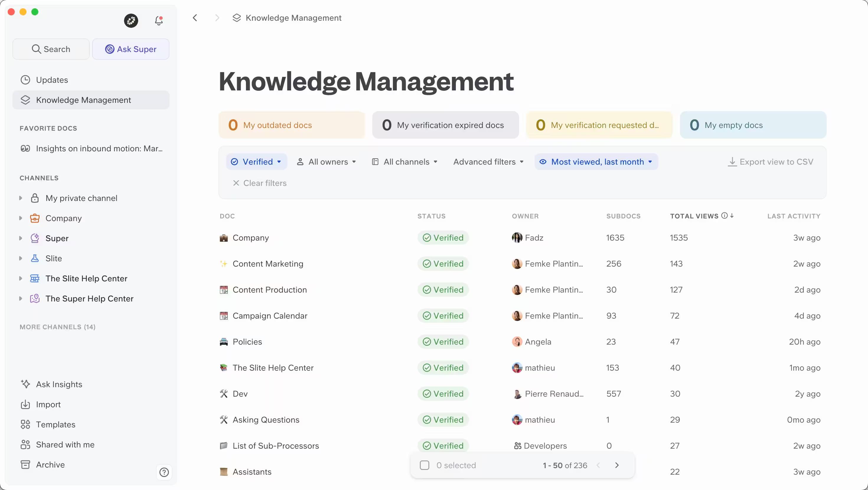The height and width of the screenshot is (490, 868).
Task: Open the notifications bell
Action: click(159, 21)
